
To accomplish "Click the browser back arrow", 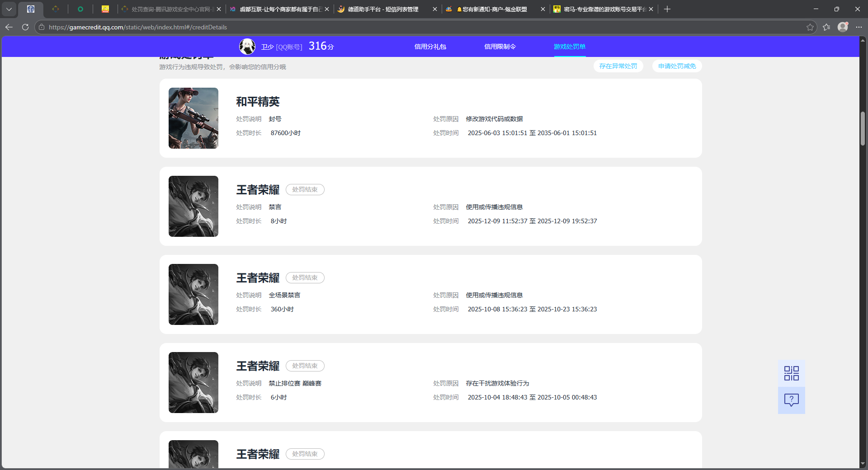I will click(9, 27).
